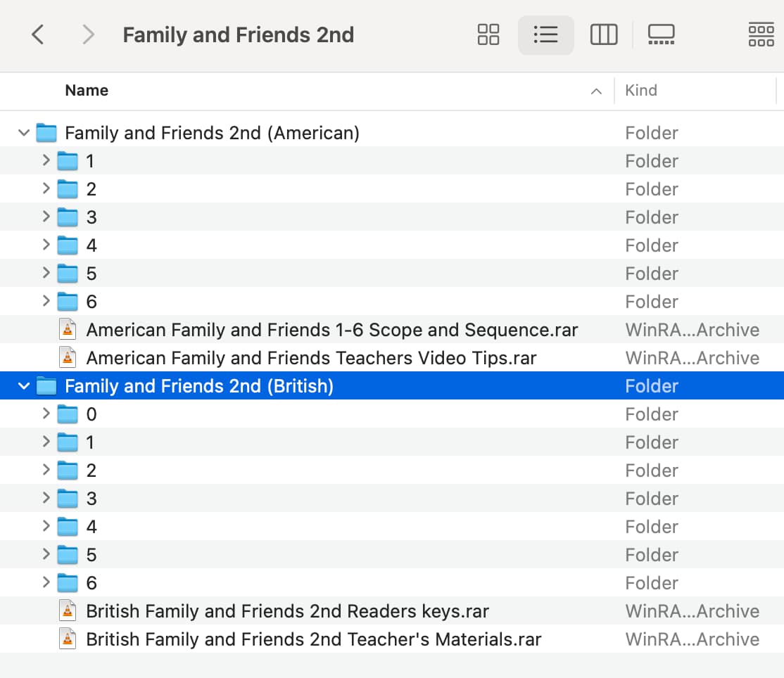This screenshot has height=678, width=784.
Task: Select list view in the toolbar
Action: click(x=545, y=35)
